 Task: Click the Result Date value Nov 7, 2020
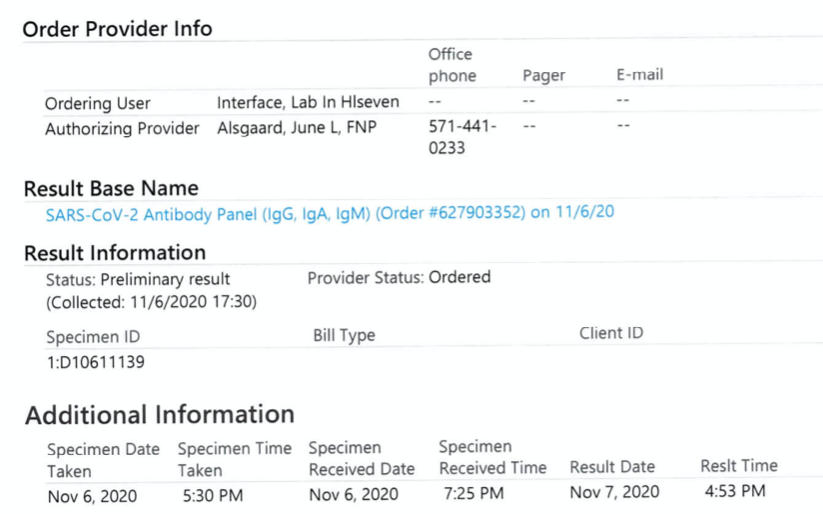tap(615, 492)
